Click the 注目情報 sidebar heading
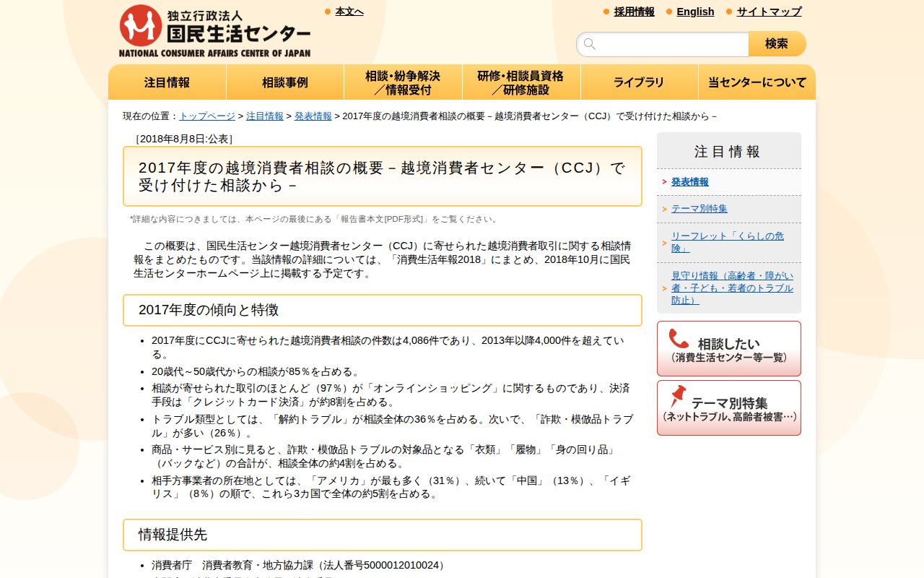Image resolution: width=924 pixels, height=578 pixels. pyautogui.click(x=729, y=151)
